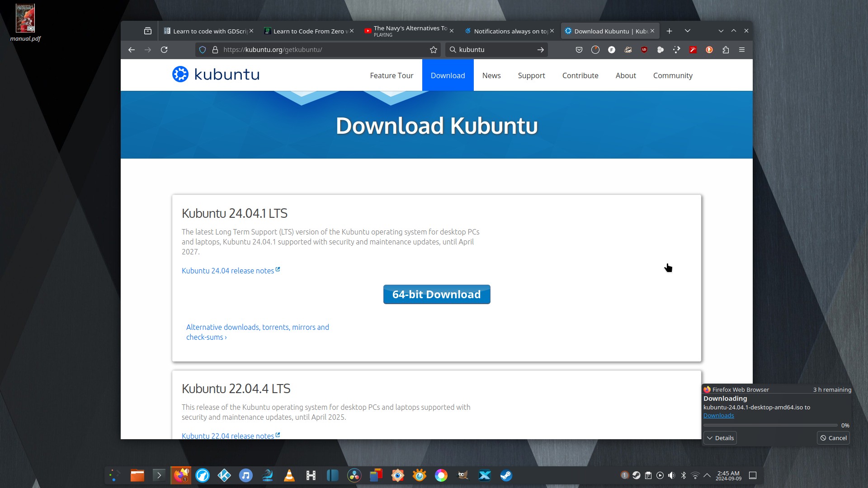
Task: Peek at desktop button in taskbar
Action: (753, 475)
